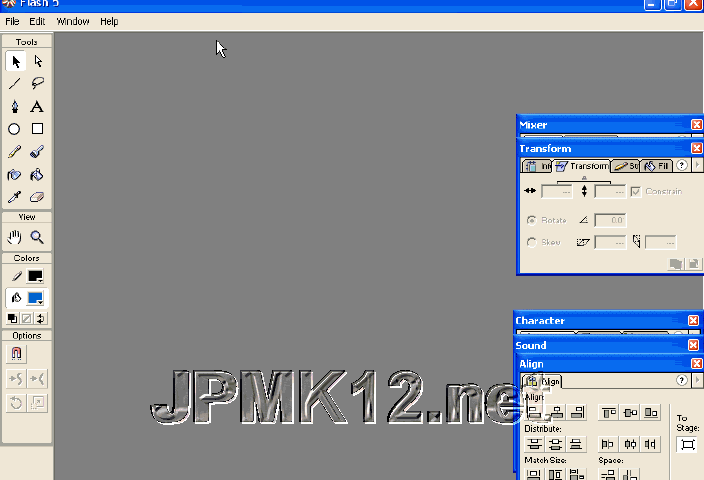Click the black stroke color swatch
Screen dimensions: 704x480
coord(36,276)
